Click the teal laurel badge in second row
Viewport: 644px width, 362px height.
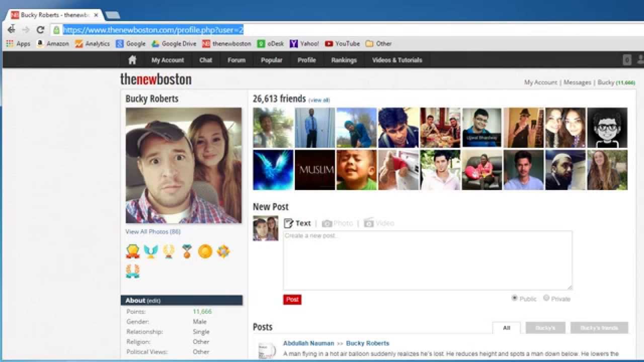point(132,271)
